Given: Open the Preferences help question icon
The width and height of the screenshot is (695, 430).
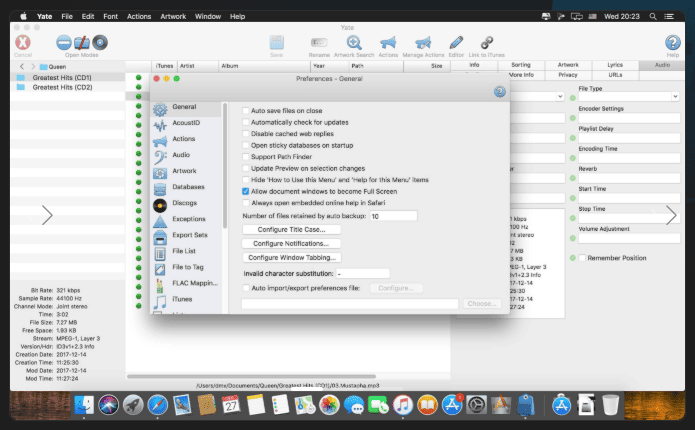Looking at the screenshot, I should coord(500,92).
